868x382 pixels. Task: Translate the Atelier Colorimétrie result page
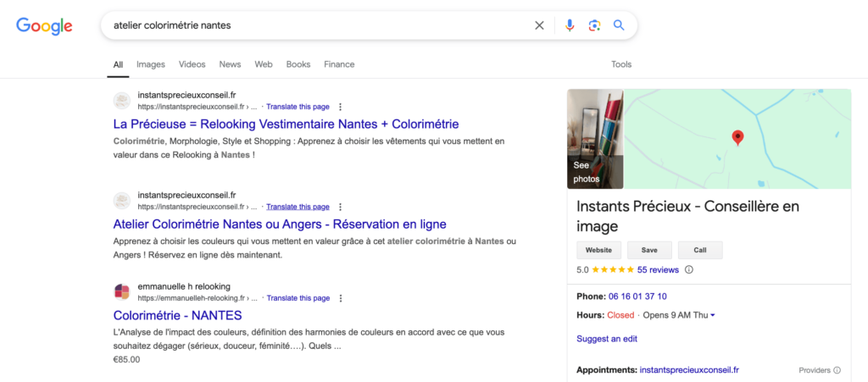[298, 207]
